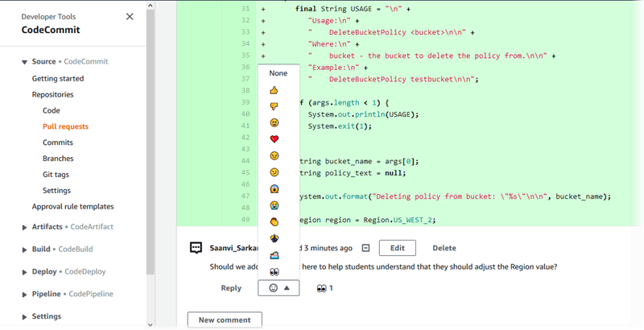Collapse the comment with minus box
Screen dimensions: 644x330
(x=365, y=248)
